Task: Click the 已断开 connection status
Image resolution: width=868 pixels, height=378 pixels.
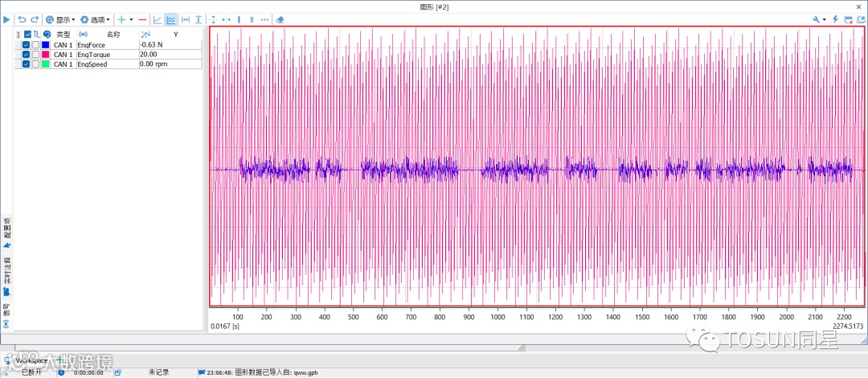Action: pyautogui.click(x=31, y=372)
